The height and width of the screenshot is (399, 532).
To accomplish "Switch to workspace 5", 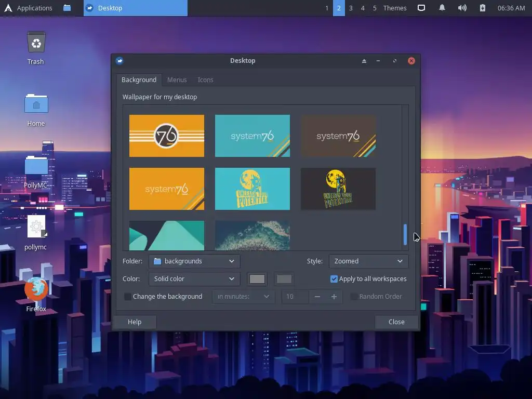I will pyautogui.click(x=375, y=8).
